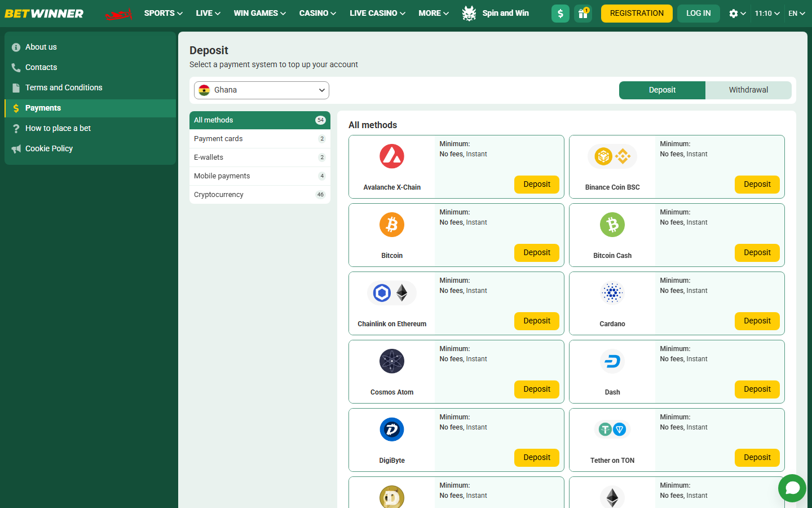Viewport: 812px width, 508px height.
Task: Click the Dogecoin logo
Action: (x=392, y=497)
